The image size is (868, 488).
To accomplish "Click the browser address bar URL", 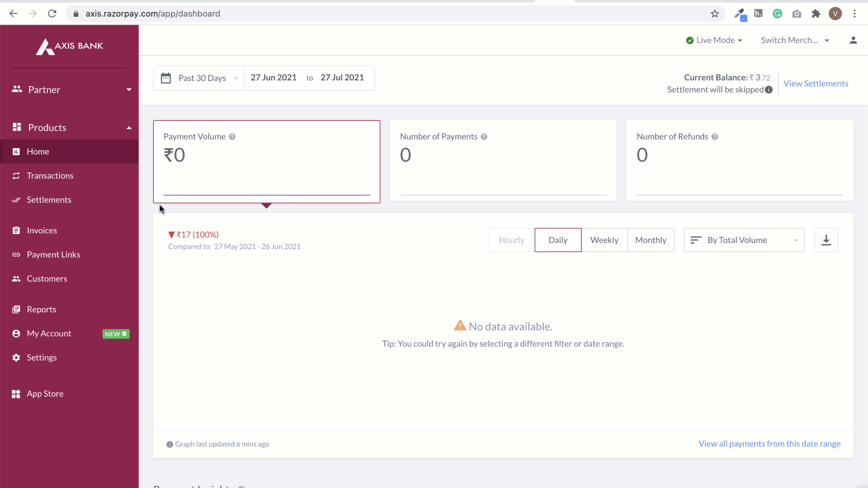I will (153, 13).
